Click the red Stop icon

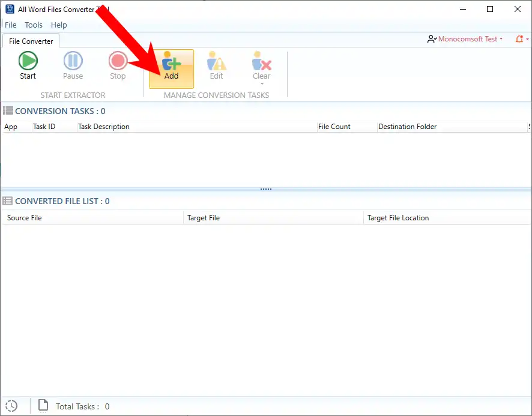click(x=118, y=61)
